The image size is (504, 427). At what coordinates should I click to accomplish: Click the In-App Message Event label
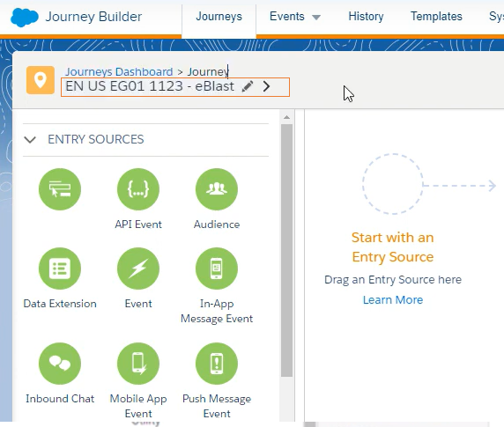(217, 311)
